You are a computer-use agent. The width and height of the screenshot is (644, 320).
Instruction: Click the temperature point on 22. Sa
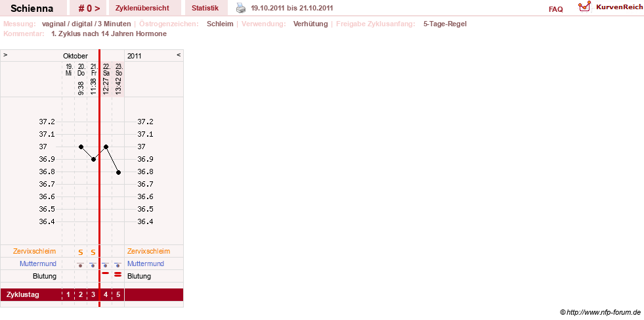[x=106, y=147]
